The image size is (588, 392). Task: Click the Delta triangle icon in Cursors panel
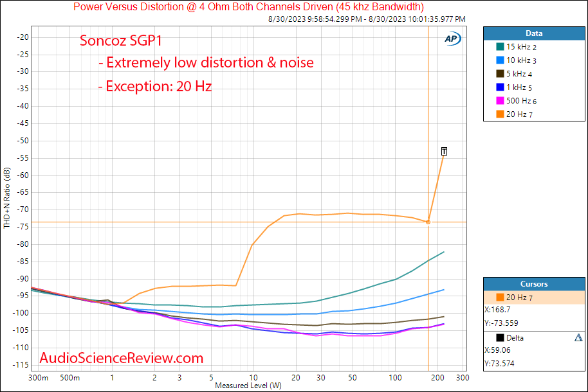(x=578, y=337)
